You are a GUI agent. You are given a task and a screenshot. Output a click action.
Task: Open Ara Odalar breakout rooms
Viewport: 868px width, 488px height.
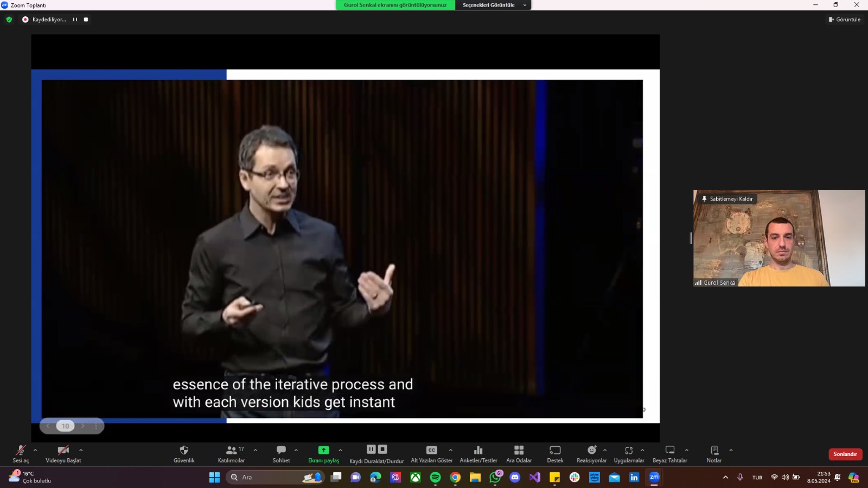(519, 451)
